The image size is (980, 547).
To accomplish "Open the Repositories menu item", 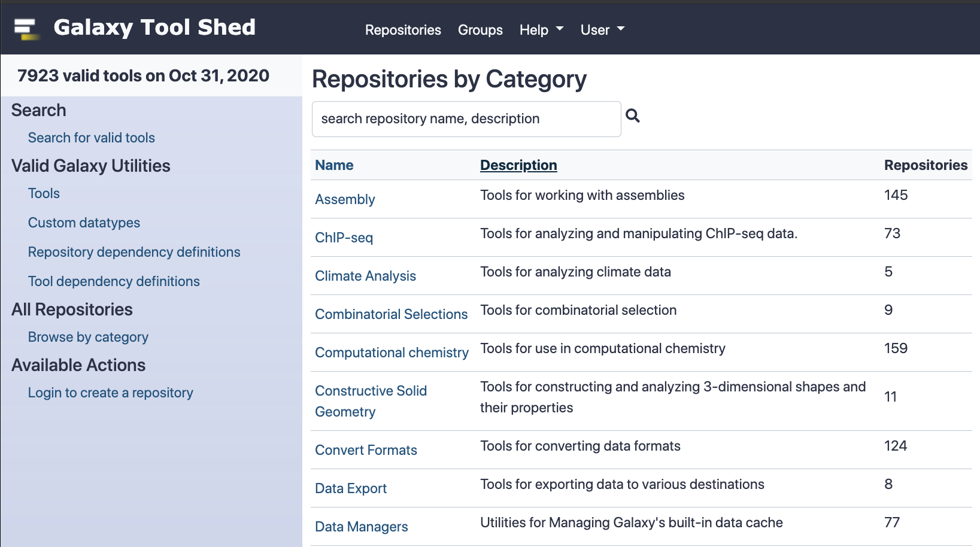I will (403, 30).
